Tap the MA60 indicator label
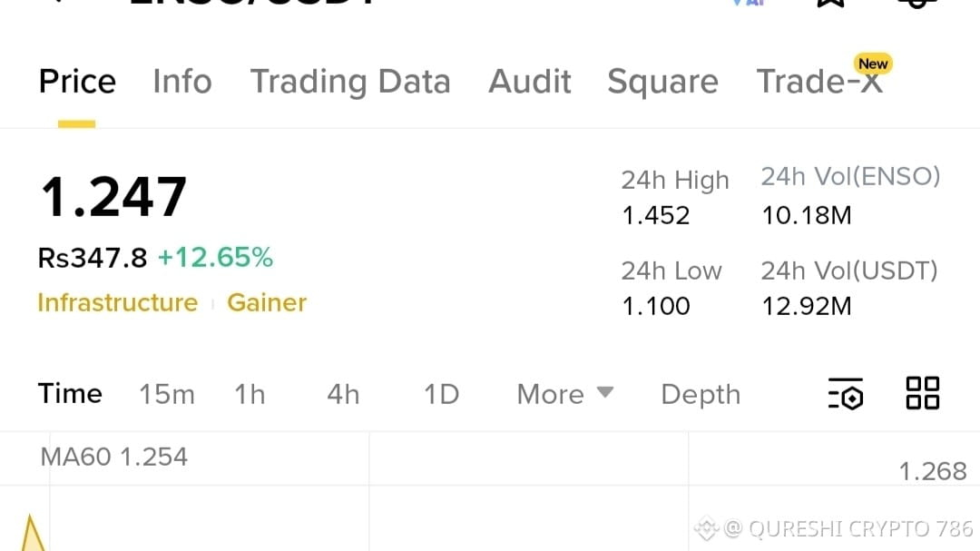Viewport: 980px width, 551px height. 114,457
